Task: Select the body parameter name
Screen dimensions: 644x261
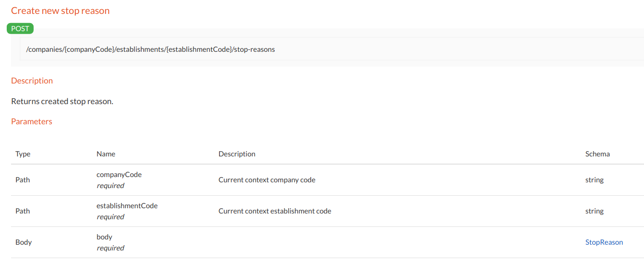Action: (104, 237)
